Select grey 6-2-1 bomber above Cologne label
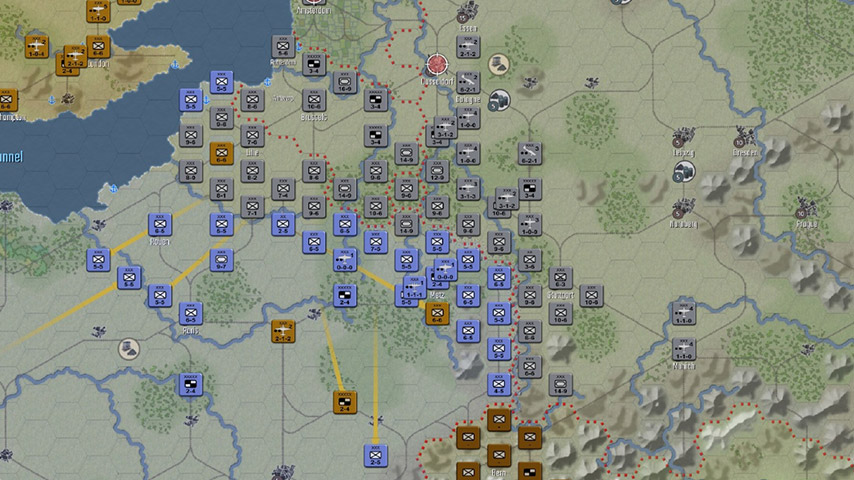This screenshot has height=480, width=854. point(468,82)
